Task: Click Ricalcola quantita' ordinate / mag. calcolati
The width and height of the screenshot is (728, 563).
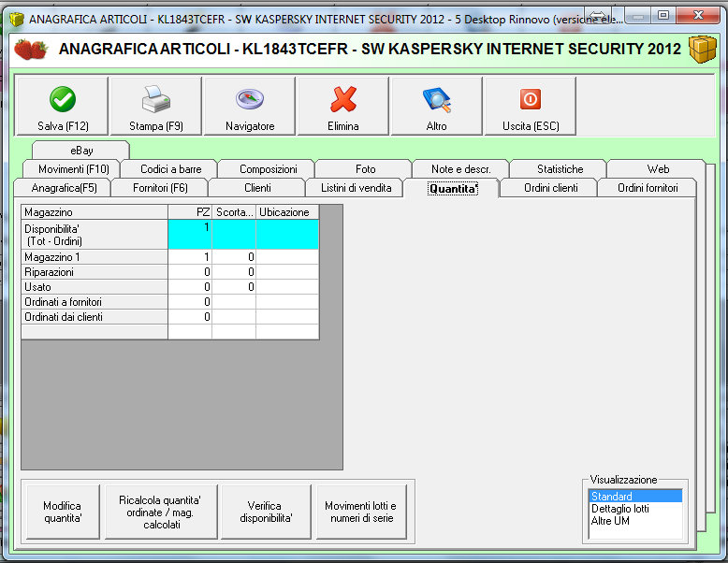Action: coord(161,512)
